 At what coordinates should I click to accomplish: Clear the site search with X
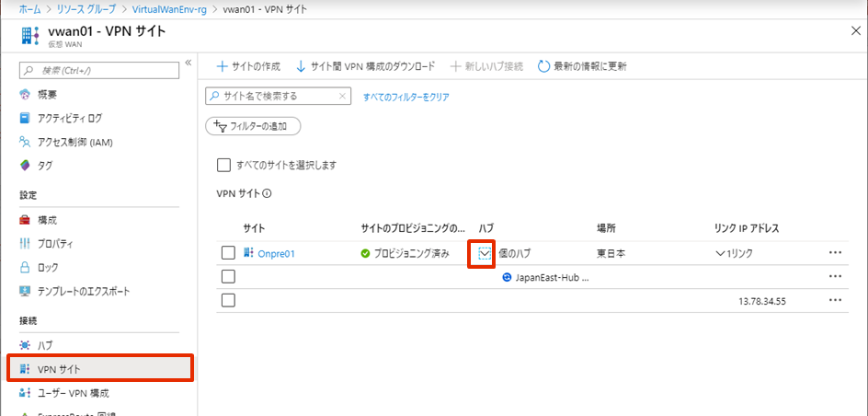click(x=343, y=96)
